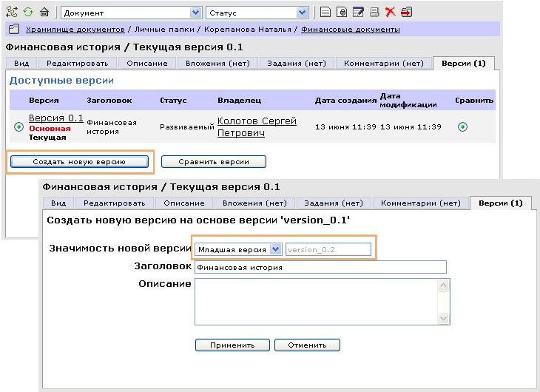Click the Владелец column header
The image size is (540, 392).
click(240, 101)
